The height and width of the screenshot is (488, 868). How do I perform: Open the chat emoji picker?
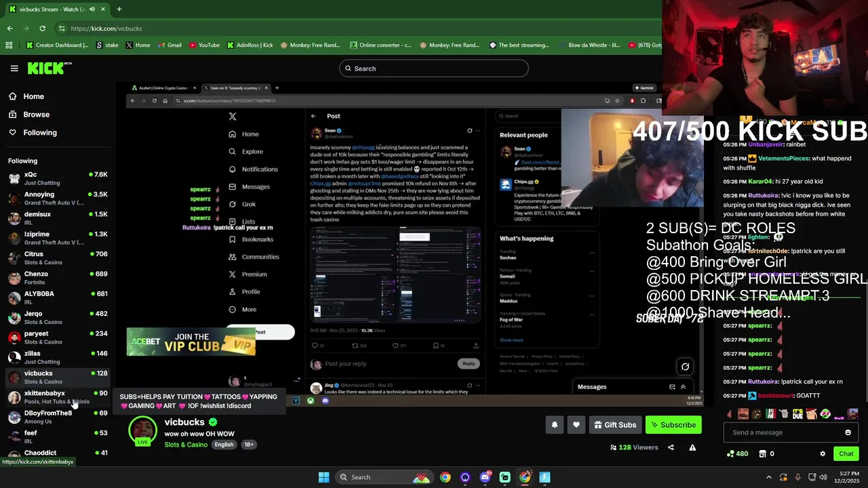(848, 432)
